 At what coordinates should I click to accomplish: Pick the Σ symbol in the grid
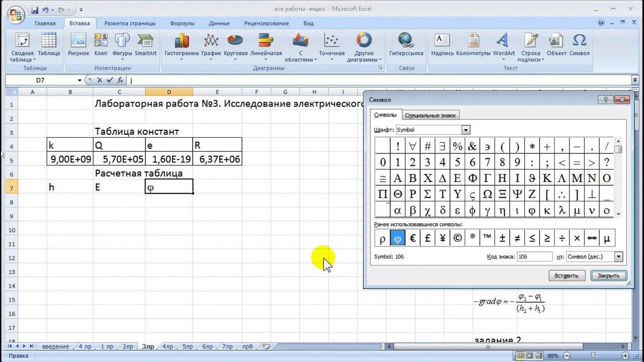(x=427, y=194)
